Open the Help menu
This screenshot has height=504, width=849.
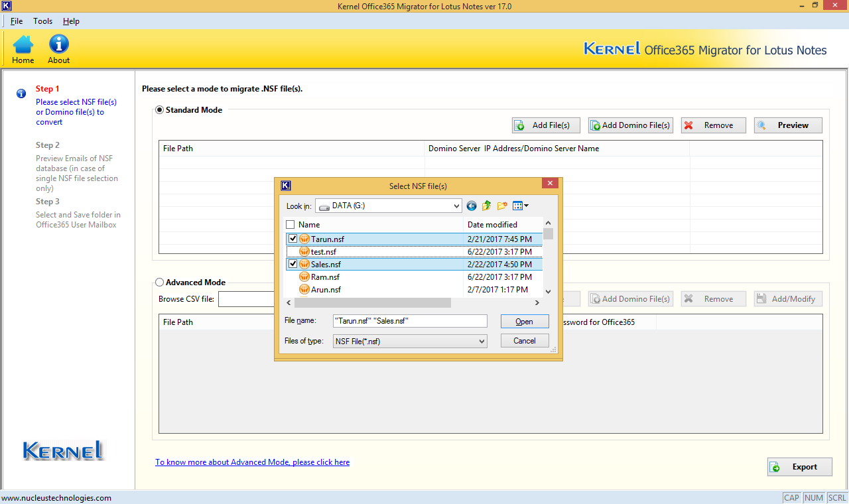click(71, 21)
